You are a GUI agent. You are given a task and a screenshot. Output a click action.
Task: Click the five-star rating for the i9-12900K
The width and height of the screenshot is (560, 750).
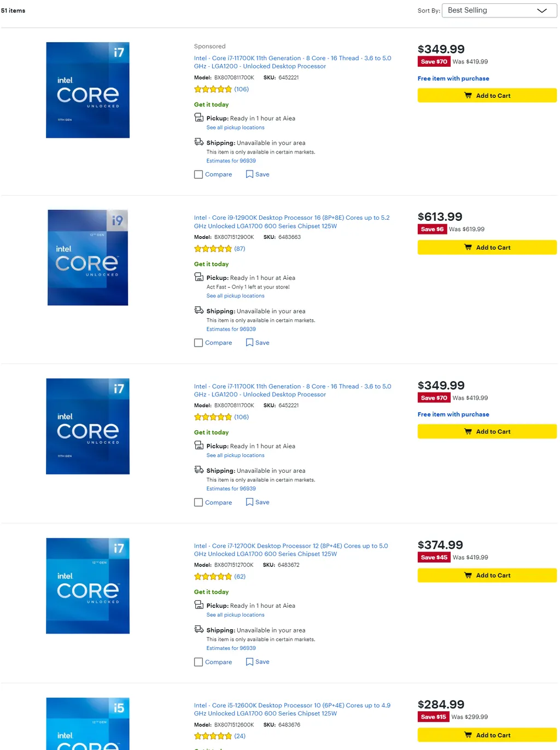click(x=213, y=249)
